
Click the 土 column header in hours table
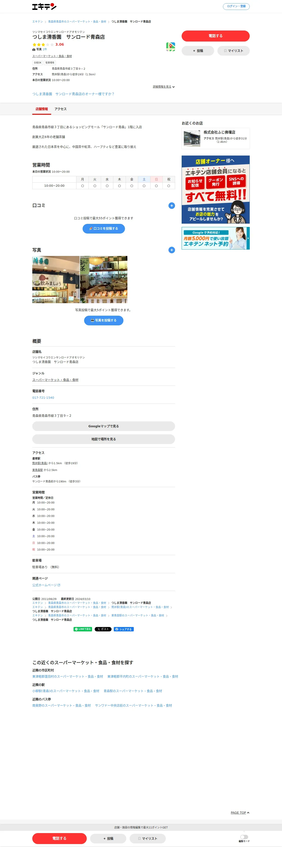144,179
